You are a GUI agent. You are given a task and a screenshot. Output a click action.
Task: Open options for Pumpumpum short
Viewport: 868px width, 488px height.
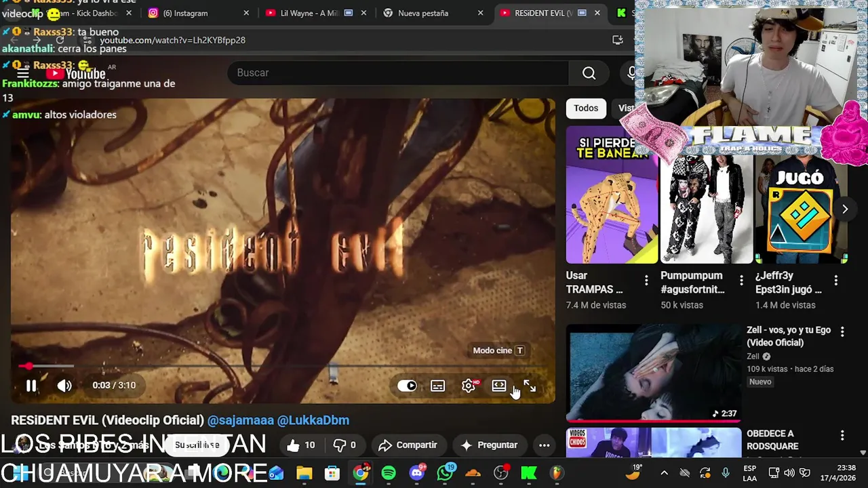(741, 280)
